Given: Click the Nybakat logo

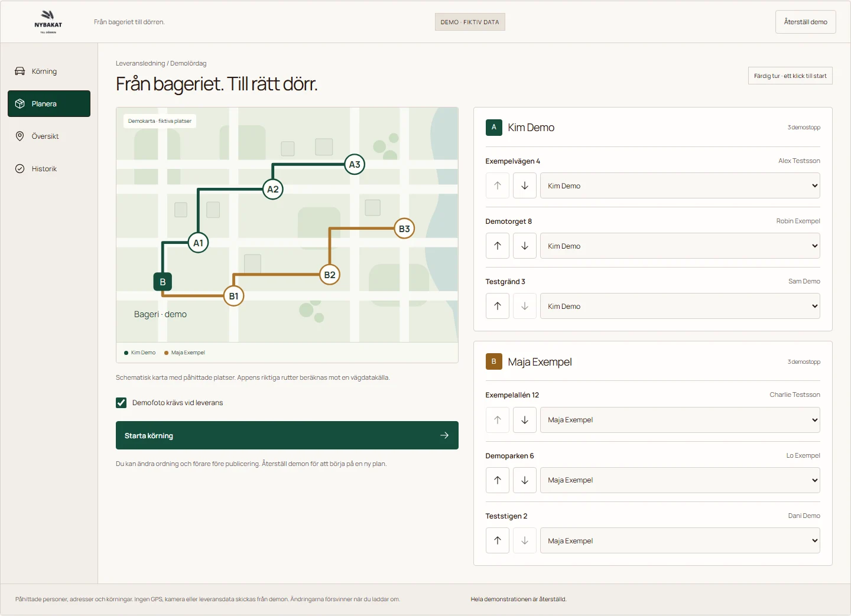Looking at the screenshot, I should tap(48, 22).
